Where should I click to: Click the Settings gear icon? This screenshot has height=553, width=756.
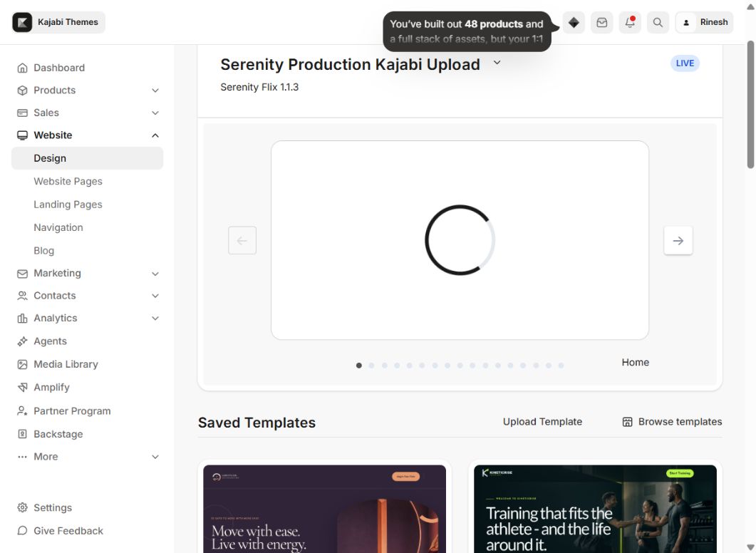tap(22, 507)
